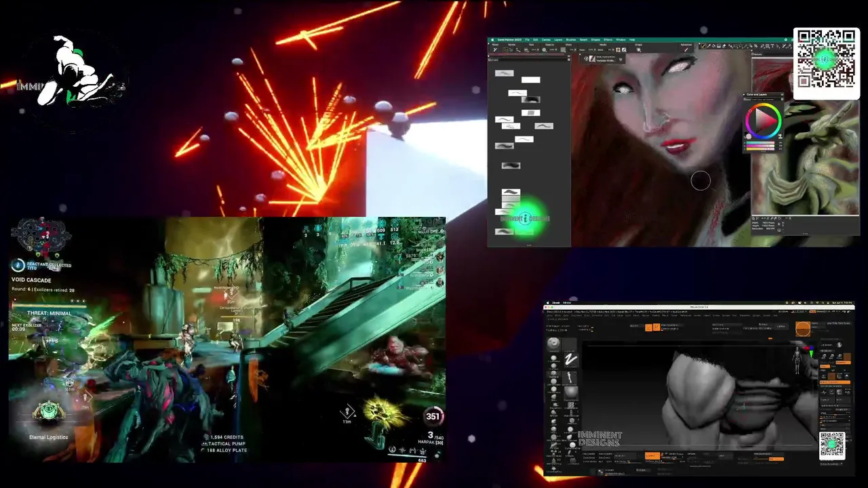This screenshot has height=488, width=868.
Task: Select the topmost brush stroke preview in Painter
Action: (x=504, y=73)
